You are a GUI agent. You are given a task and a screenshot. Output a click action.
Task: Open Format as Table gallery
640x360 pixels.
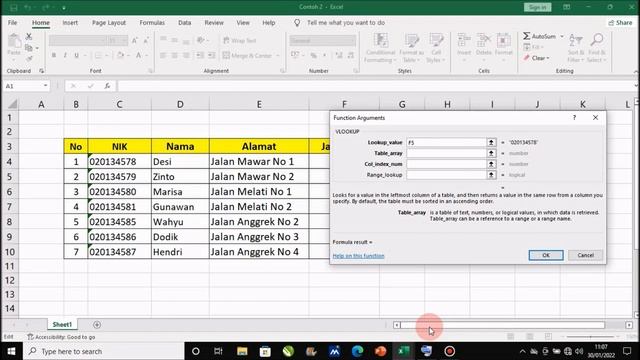point(411,48)
